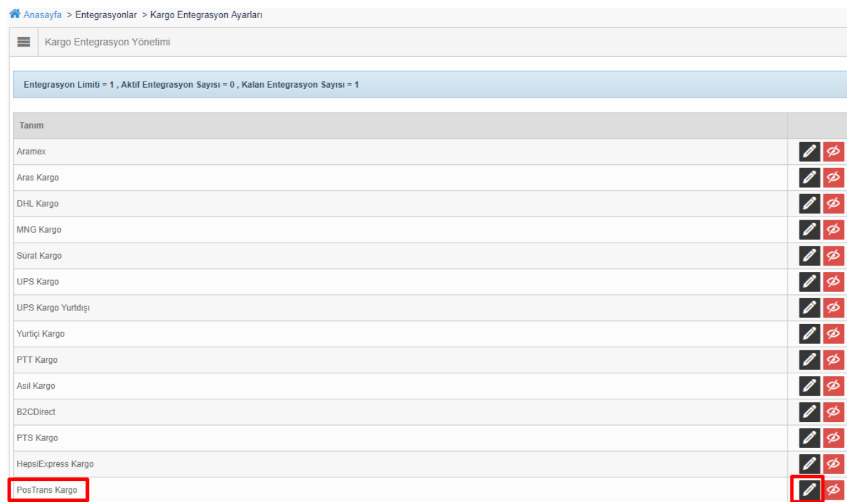Image resolution: width=847 pixels, height=504 pixels.
Task: Edit the Sürat Kargo row
Action: pyautogui.click(x=809, y=256)
